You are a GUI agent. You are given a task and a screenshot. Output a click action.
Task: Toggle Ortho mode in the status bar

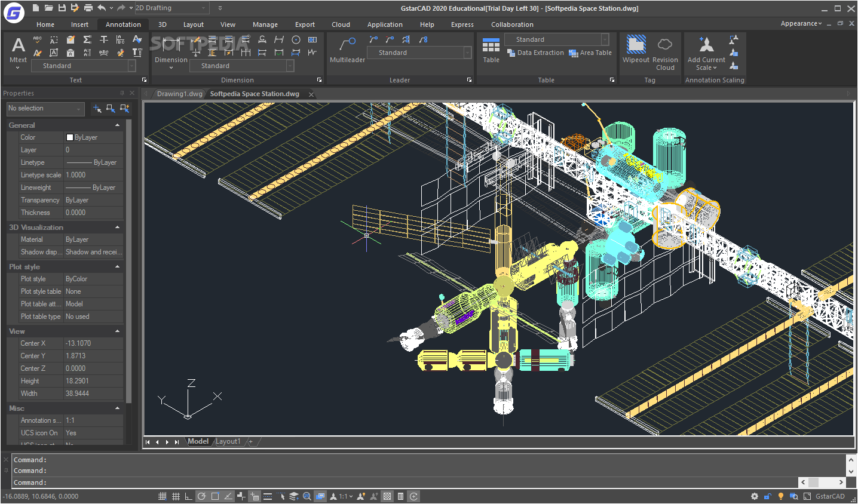[x=188, y=496]
